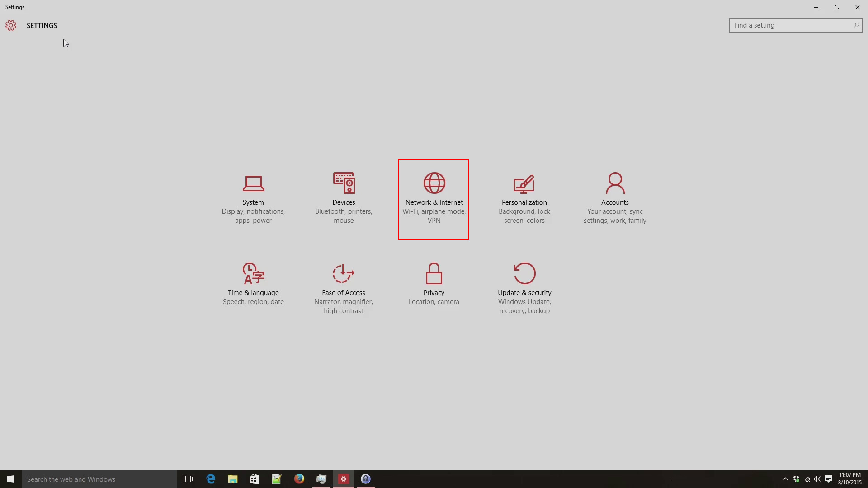Open the green notepad app on taskbar
The image size is (868, 488).
[x=277, y=479]
